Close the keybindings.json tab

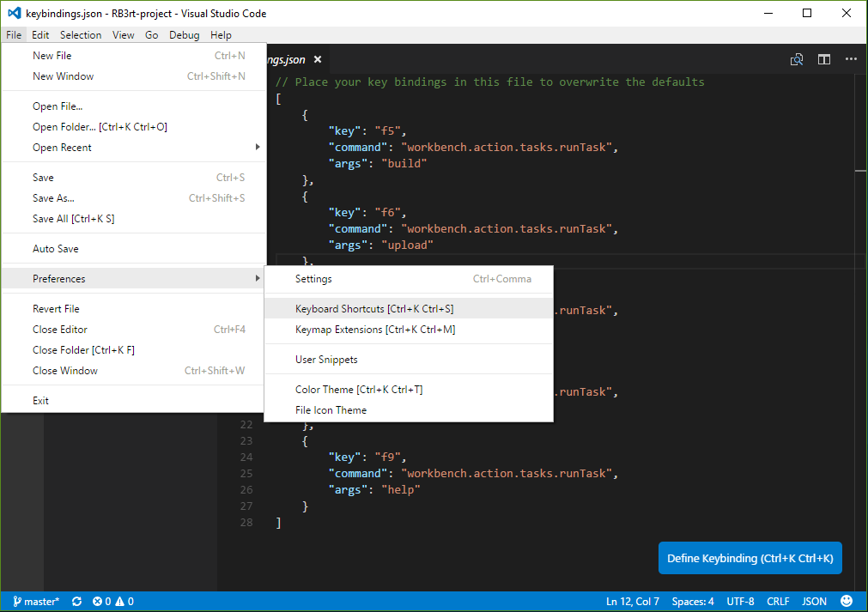317,59
